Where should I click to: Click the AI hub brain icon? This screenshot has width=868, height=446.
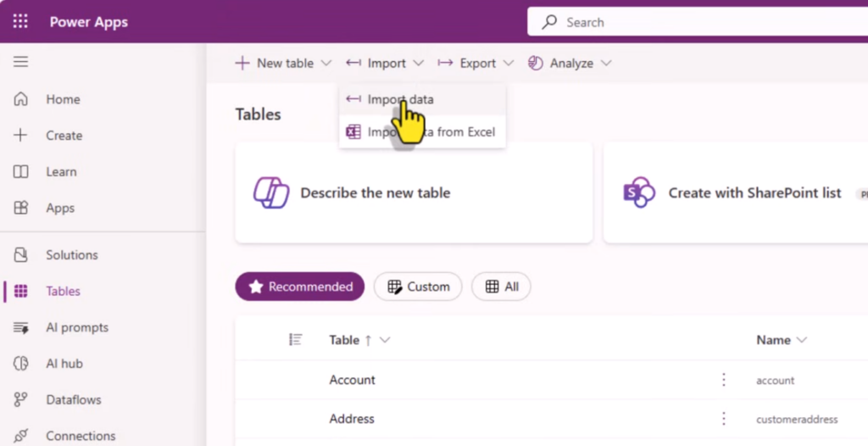(x=20, y=364)
